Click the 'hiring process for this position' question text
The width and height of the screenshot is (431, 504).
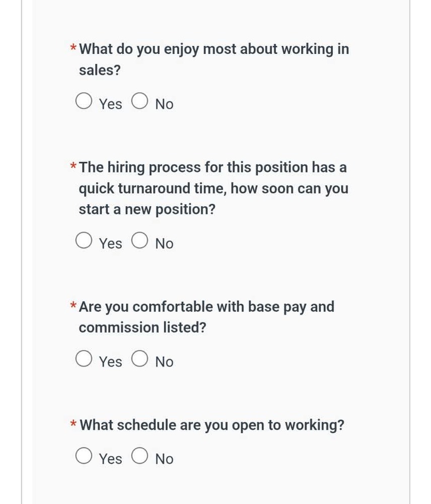[213, 188]
